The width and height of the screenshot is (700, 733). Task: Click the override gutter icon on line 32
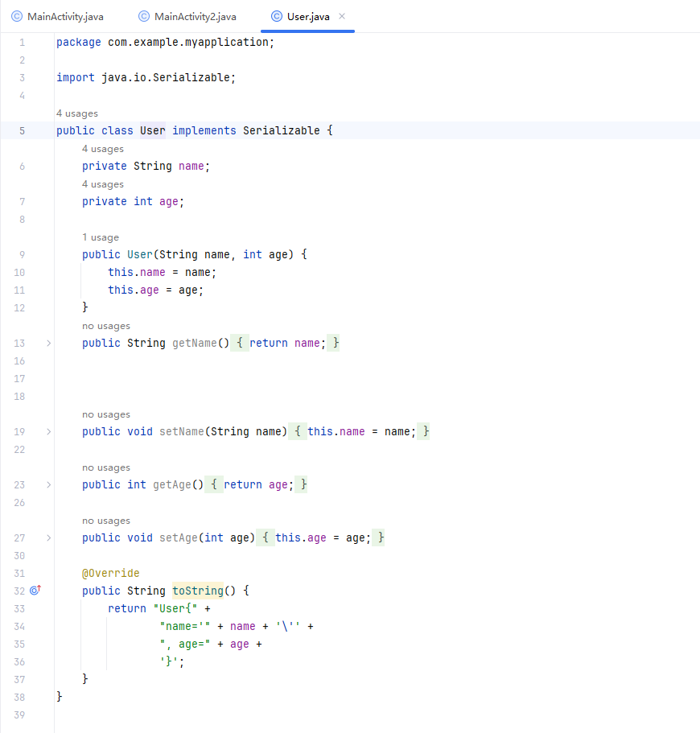35,591
